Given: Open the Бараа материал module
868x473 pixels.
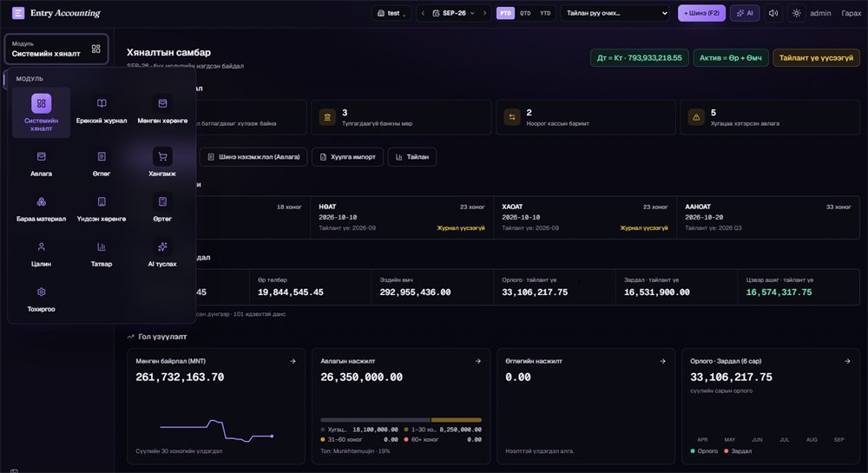Looking at the screenshot, I should pyautogui.click(x=41, y=209).
